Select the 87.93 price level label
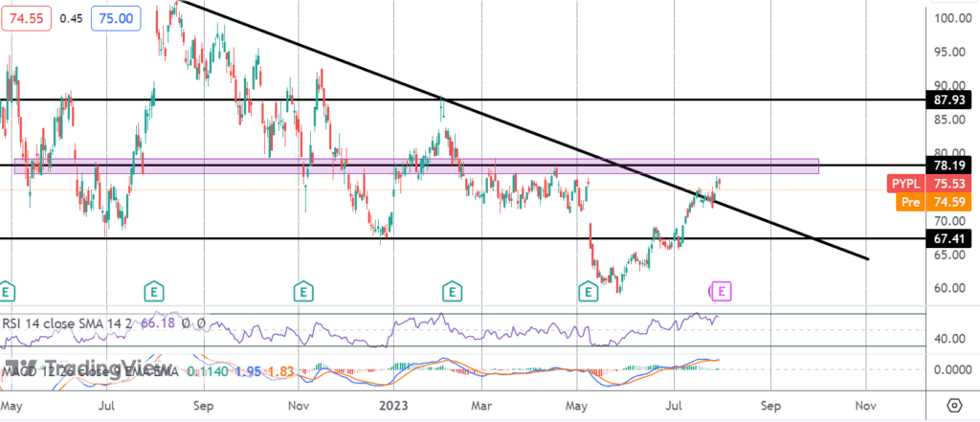Viewport: 980px width, 422px height. (952, 100)
